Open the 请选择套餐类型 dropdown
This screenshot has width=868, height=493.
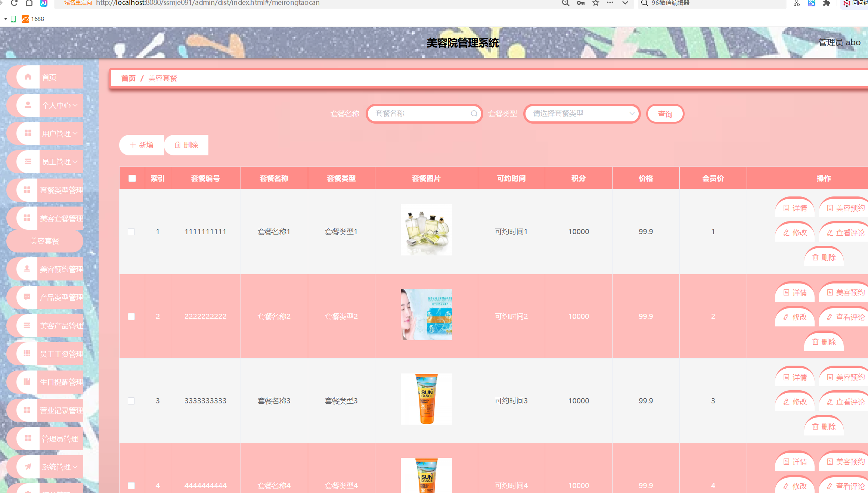(x=582, y=114)
